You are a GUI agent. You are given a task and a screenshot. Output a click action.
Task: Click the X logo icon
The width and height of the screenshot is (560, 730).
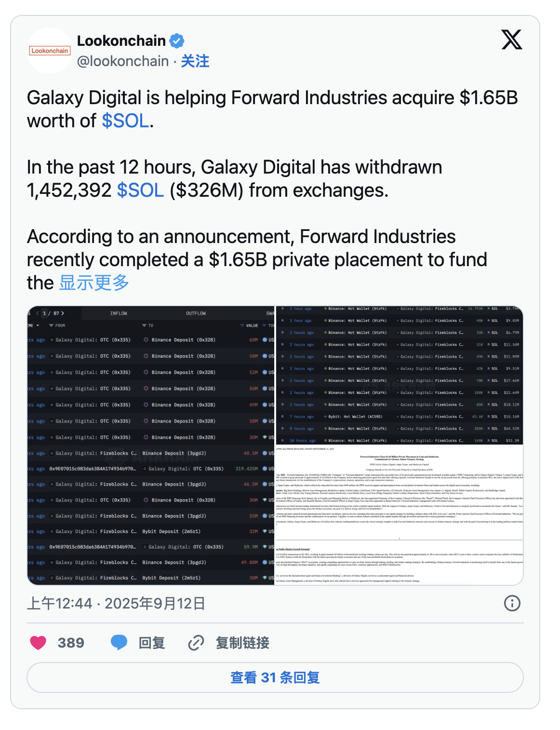click(511, 40)
